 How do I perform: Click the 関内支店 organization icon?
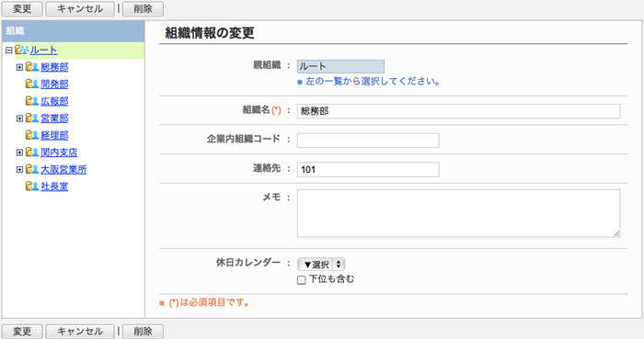pyautogui.click(x=32, y=153)
